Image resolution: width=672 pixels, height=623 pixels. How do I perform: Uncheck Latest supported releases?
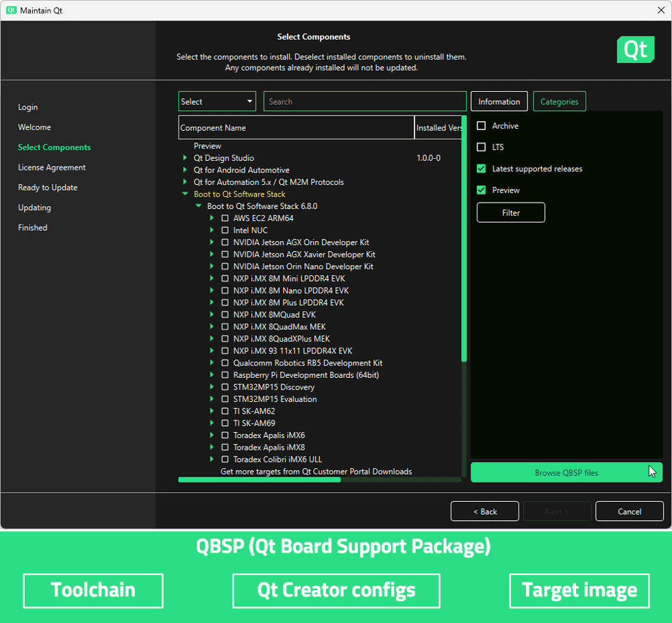482,168
